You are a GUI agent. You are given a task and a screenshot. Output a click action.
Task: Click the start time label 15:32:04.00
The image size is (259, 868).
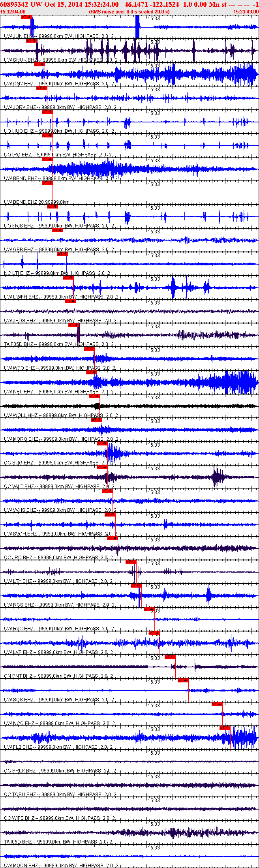[x=13, y=12]
